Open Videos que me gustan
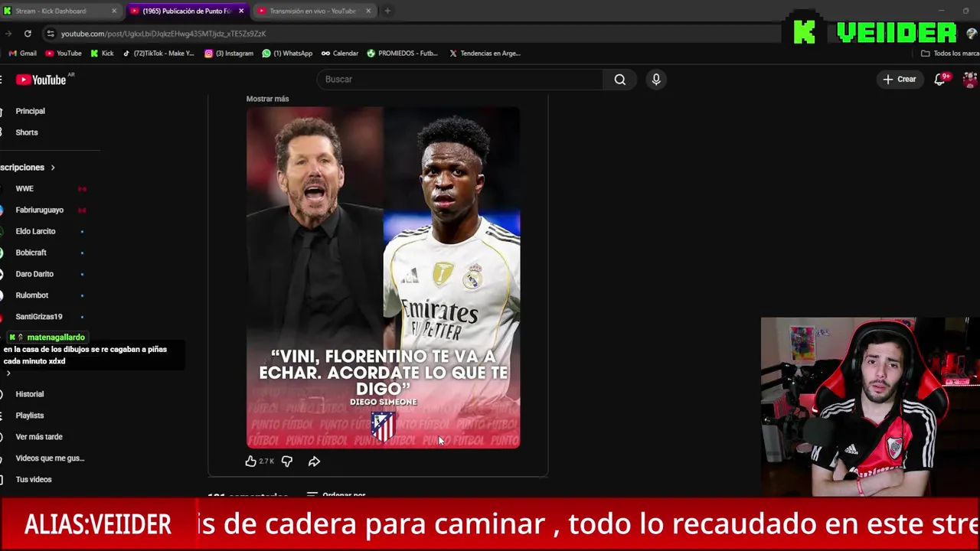The image size is (980, 551). tap(50, 458)
